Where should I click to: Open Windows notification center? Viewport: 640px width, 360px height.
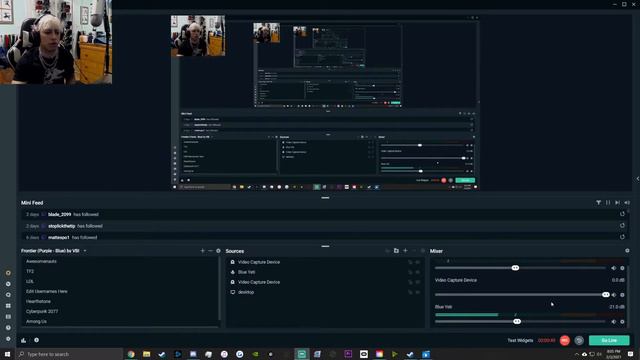[x=631, y=354]
